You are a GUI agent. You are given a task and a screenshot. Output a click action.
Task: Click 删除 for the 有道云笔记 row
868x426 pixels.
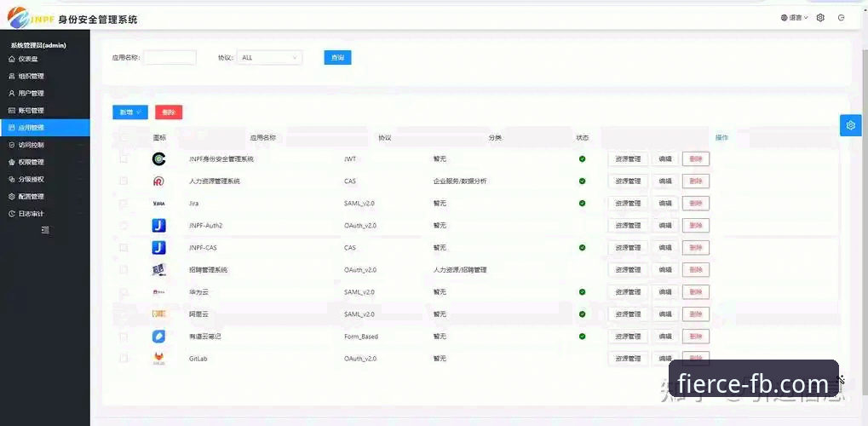tap(696, 337)
